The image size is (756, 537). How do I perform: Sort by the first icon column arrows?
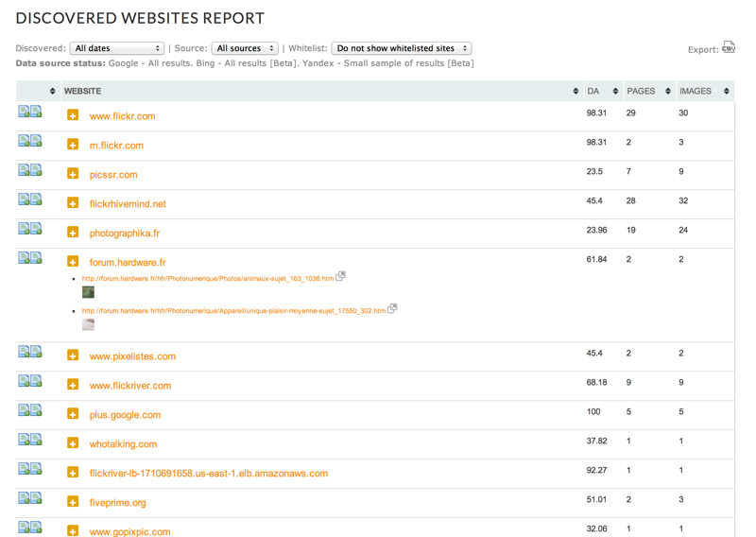coord(53,91)
